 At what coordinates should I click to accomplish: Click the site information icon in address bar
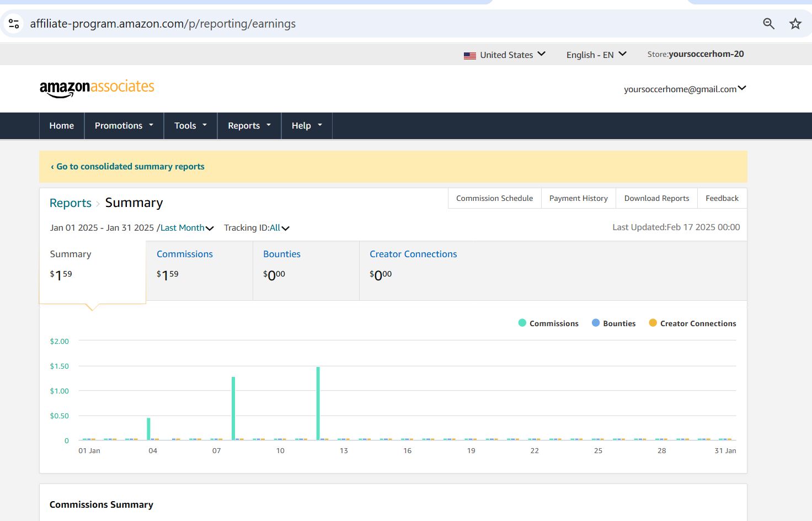(x=14, y=24)
